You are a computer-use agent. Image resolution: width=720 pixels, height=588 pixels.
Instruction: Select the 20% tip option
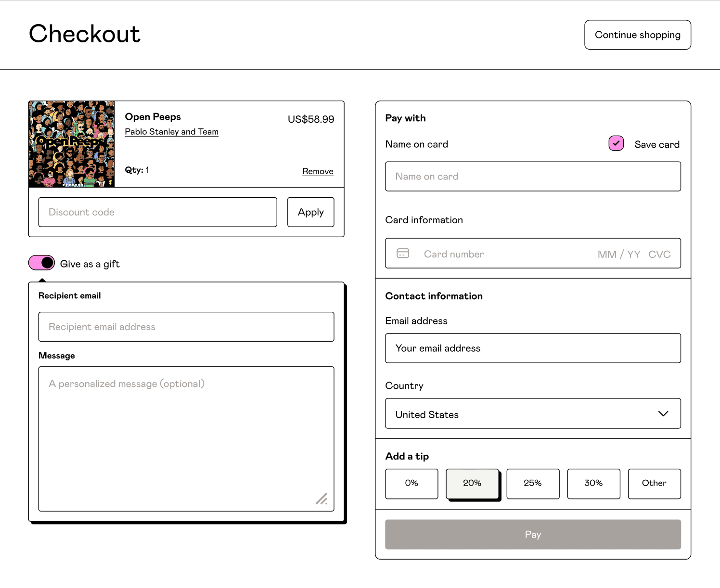(x=472, y=484)
